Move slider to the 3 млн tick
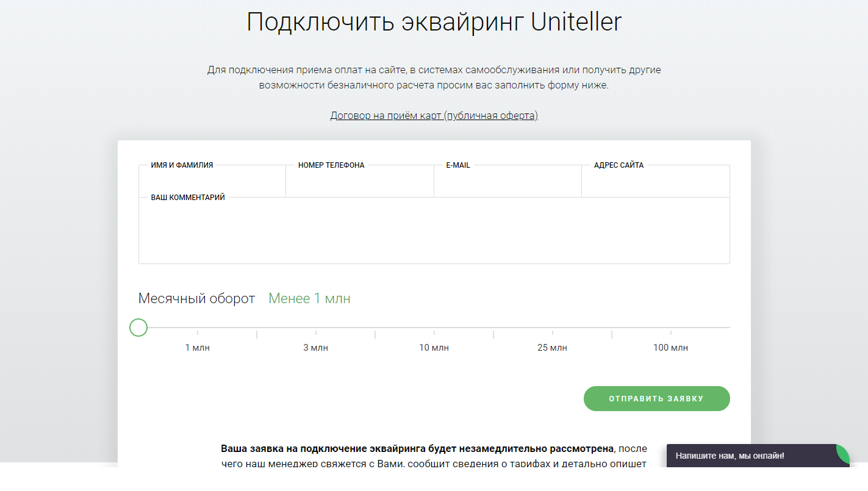Viewport: 868px width, 491px height. pos(315,332)
